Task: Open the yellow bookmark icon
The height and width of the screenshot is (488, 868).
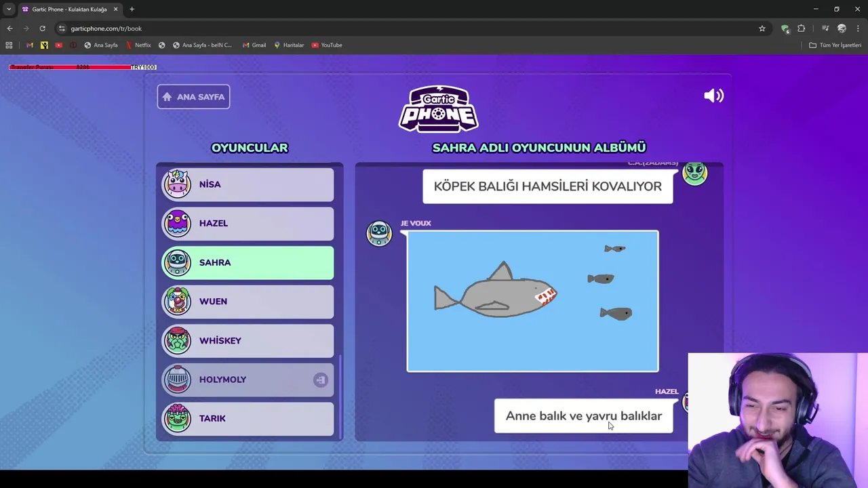Action: click(44, 45)
